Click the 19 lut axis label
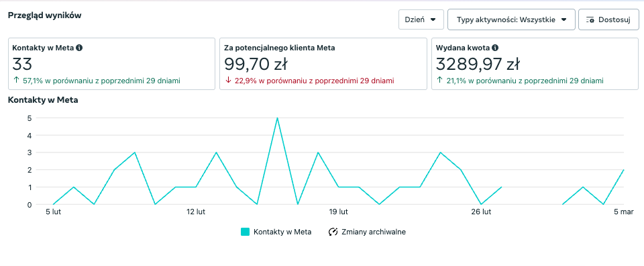 338,212
